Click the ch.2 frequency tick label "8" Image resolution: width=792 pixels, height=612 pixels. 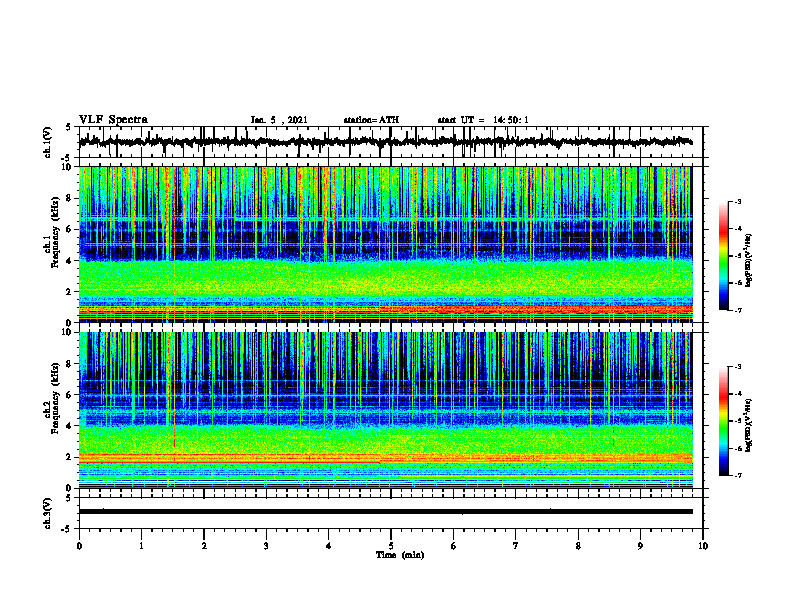click(x=70, y=364)
